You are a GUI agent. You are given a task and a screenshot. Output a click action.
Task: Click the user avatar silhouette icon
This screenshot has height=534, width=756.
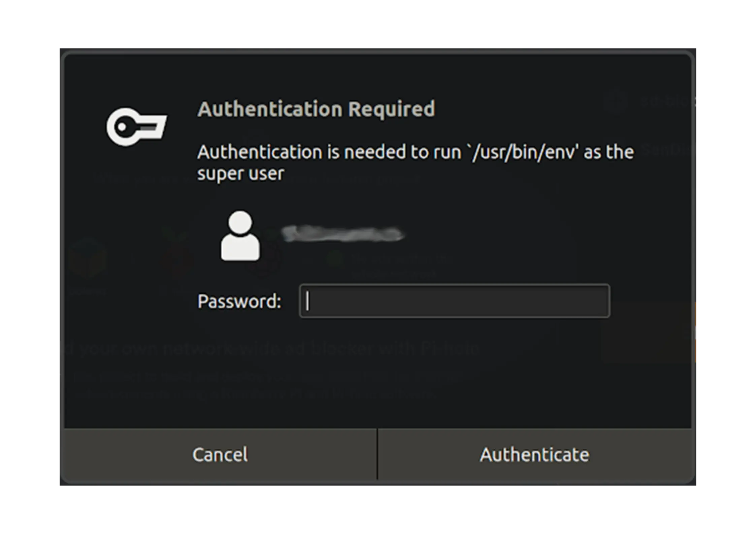(240, 236)
